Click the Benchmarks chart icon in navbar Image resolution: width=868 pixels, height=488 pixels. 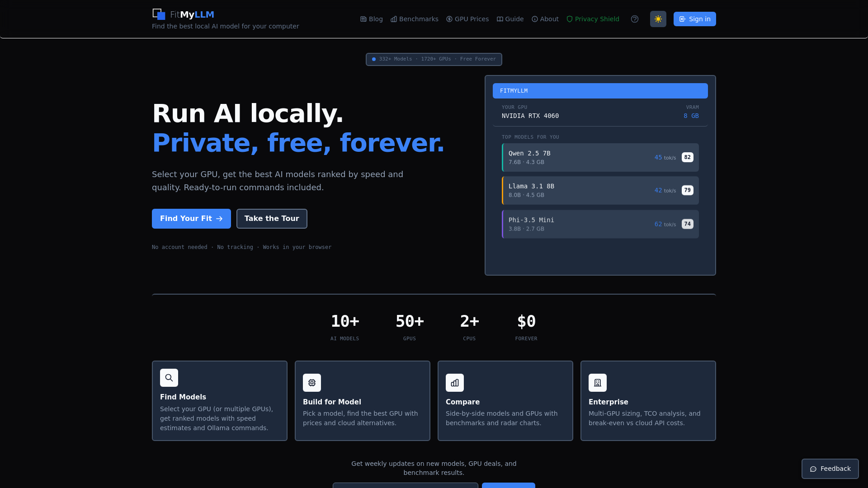coord(394,19)
